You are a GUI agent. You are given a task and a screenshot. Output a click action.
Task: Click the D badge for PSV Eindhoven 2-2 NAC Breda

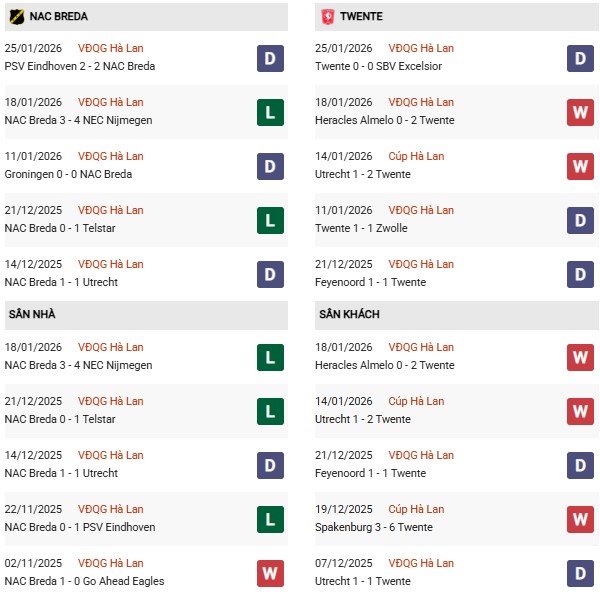(270, 58)
